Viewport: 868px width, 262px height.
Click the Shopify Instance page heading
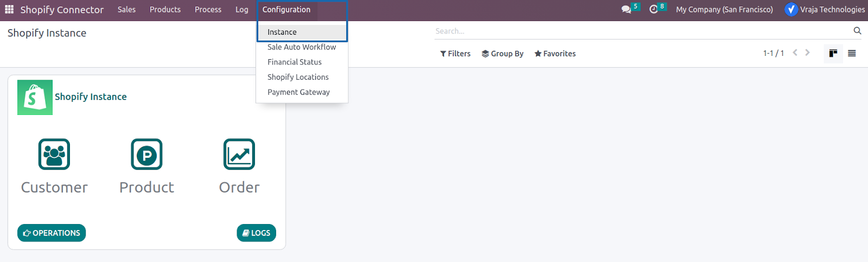(x=47, y=33)
